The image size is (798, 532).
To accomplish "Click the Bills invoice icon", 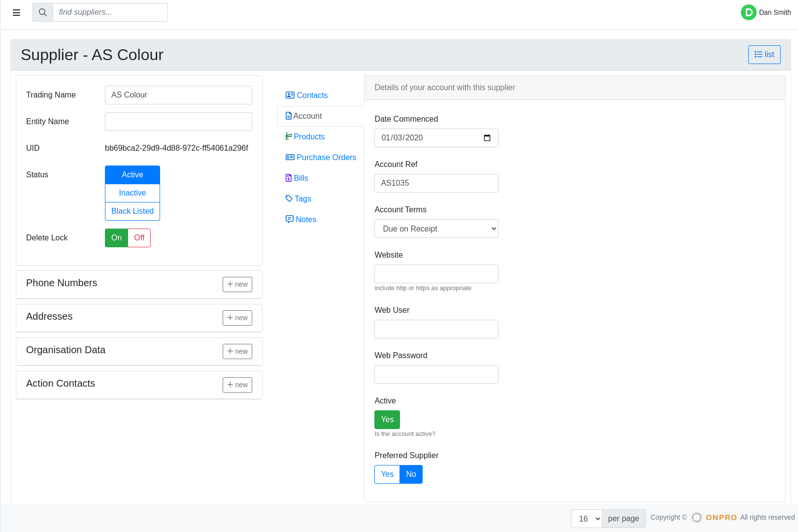I will click(289, 178).
